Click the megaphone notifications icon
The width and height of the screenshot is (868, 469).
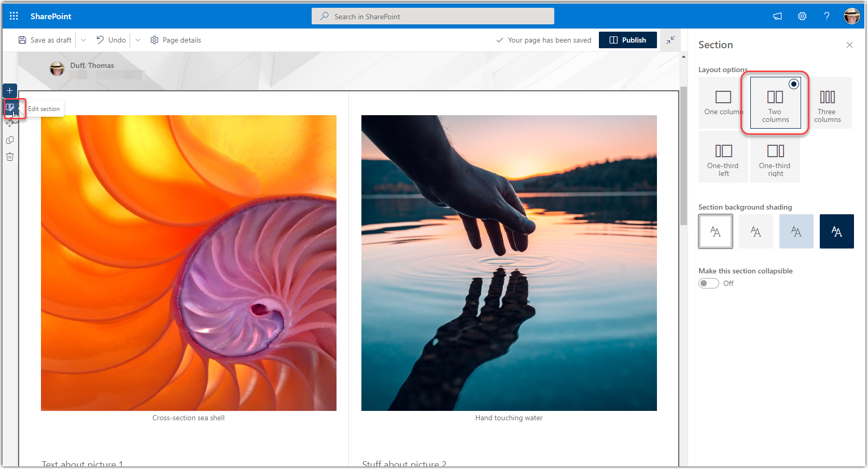(777, 16)
